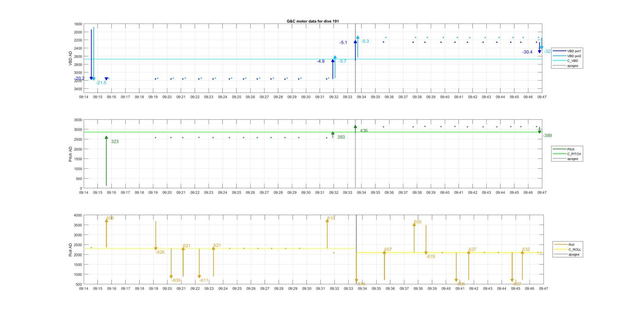Click the -30.4 VBD annotation

[x=527, y=52]
